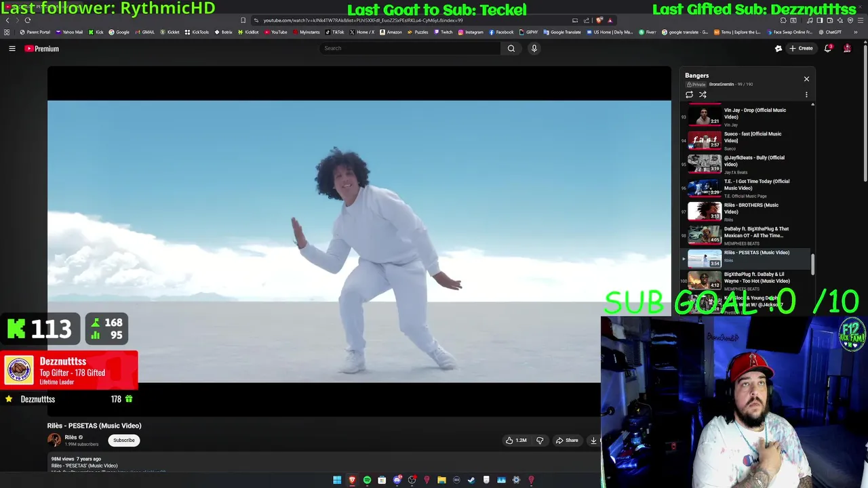The image size is (868, 488).
Task: Open Google Translate bookmark
Action: tap(562, 32)
